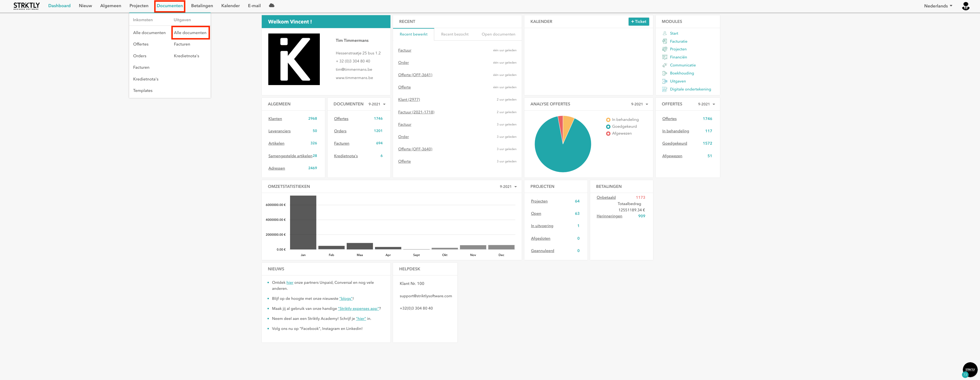Click the cloud icon in the navigation bar
Viewport: 980px width, 380px height.
click(x=272, y=6)
